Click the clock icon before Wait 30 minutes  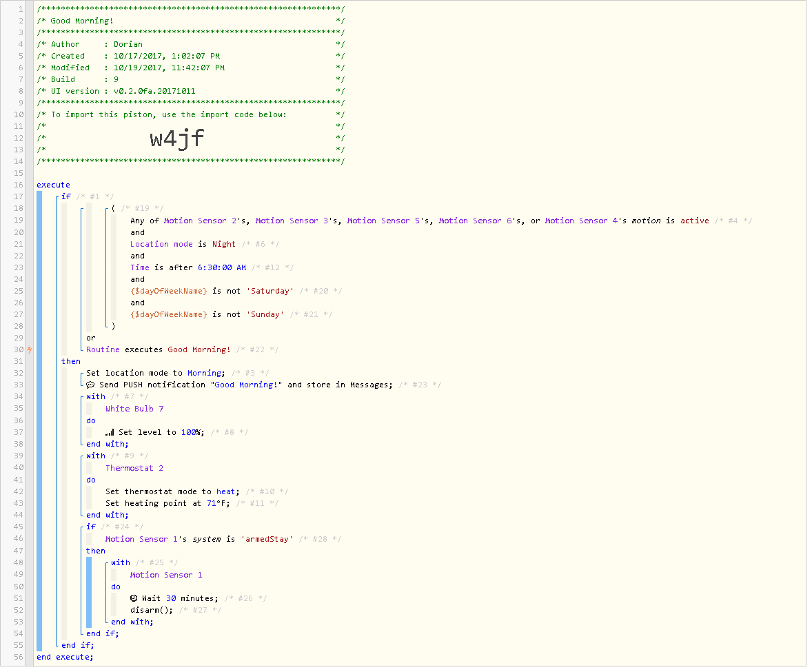(x=134, y=598)
